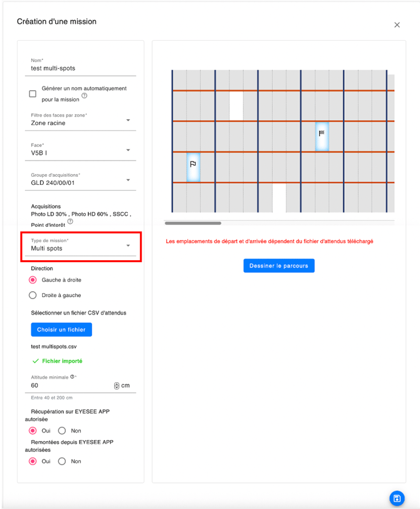Close the mission creation dialog
The height and width of the screenshot is (509, 420).
(x=397, y=25)
